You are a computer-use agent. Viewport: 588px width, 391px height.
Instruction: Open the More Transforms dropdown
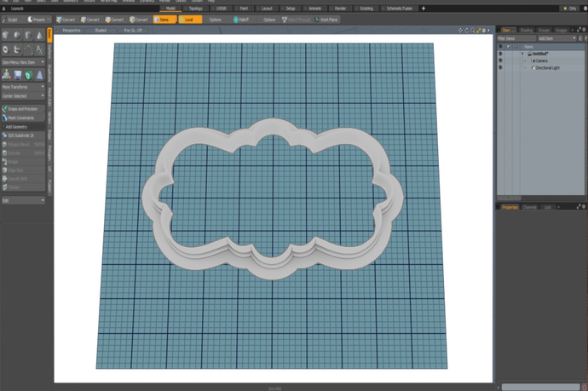(23, 87)
